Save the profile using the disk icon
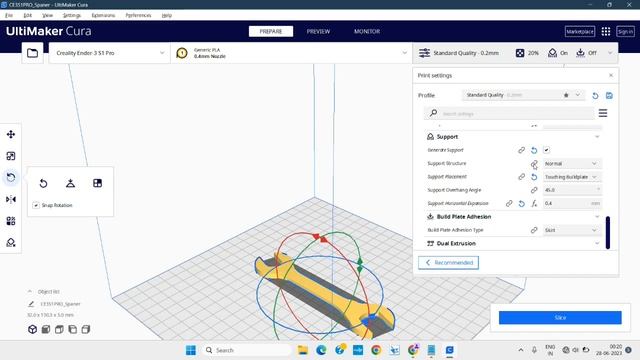This screenshot has height=360, width=640. point(609,96)
